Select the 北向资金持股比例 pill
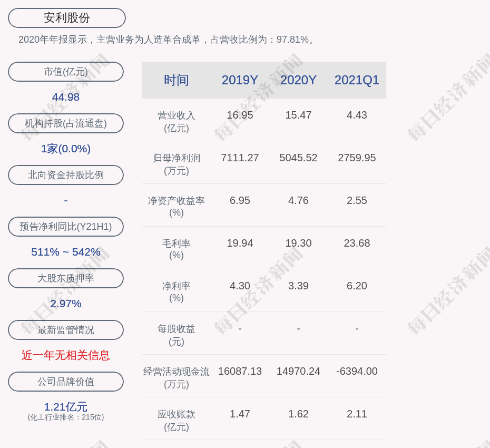The height and width of the screenshot is (448, 490). point(66,175)
